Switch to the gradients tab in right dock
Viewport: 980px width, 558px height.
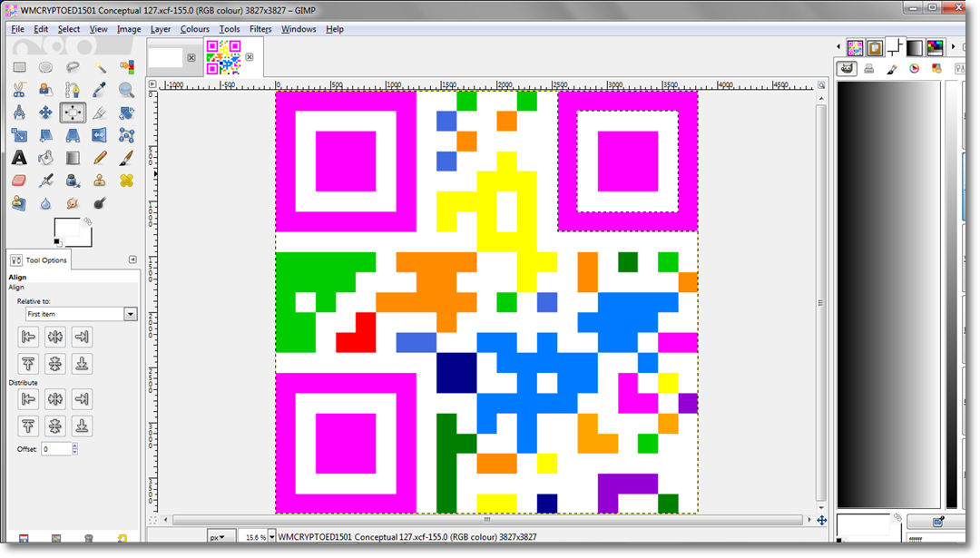pyautogui.click(x=915, y=47)
